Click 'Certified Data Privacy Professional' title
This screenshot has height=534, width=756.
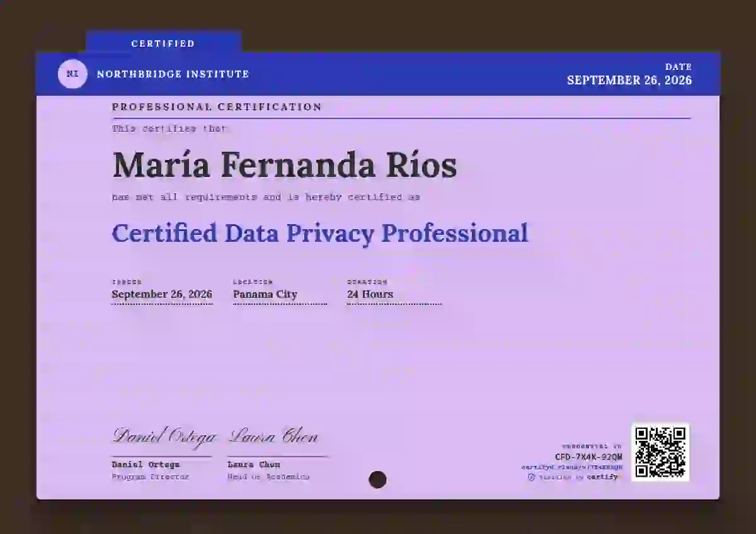[320, 233]
